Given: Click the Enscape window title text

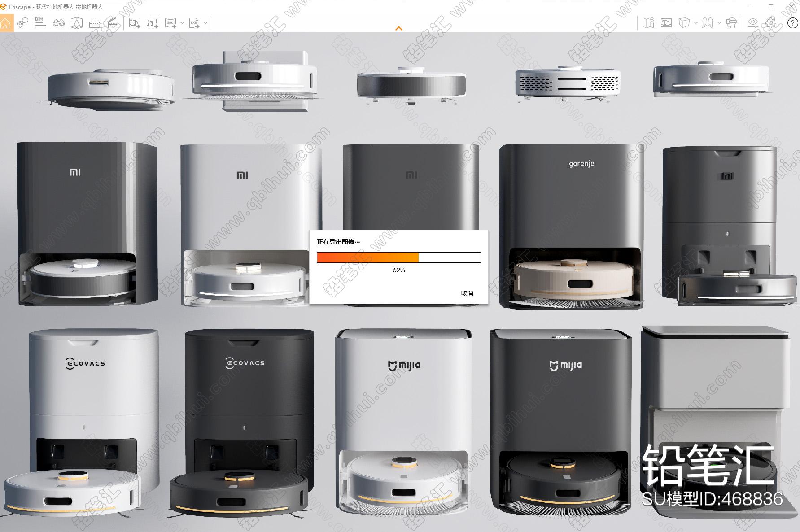Looking at the screenshot, I should click(x=56, y=7).
